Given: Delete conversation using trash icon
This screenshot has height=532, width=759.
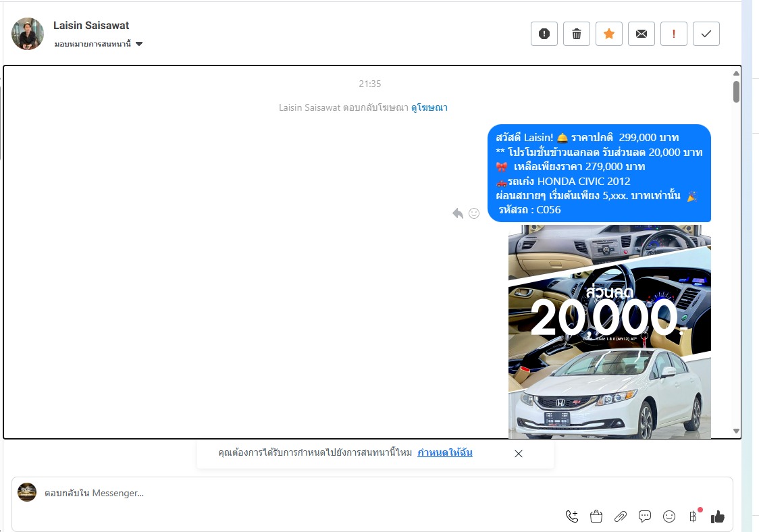Looking at the screenshot, I should click(577, 34).
